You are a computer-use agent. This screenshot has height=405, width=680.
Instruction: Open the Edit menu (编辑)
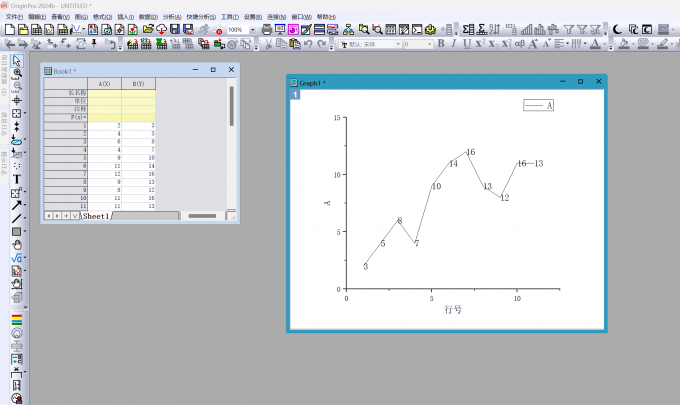[x=37, y=16]
